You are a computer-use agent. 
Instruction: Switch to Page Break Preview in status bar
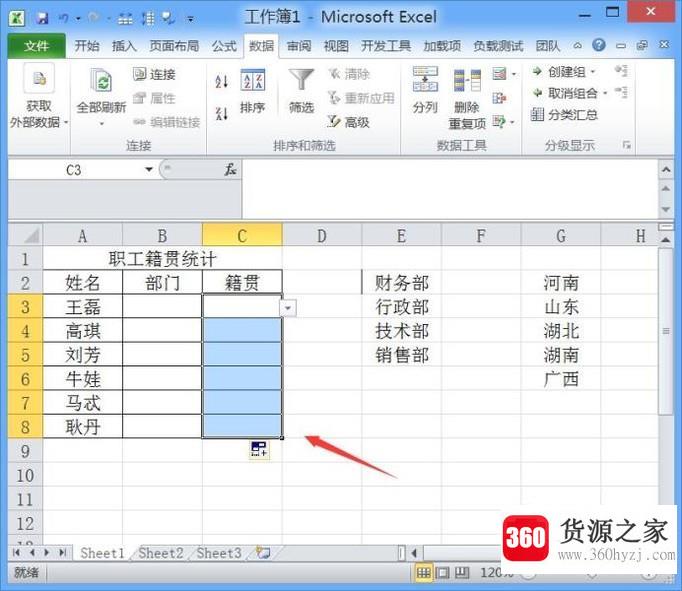(x=462, y=573)
